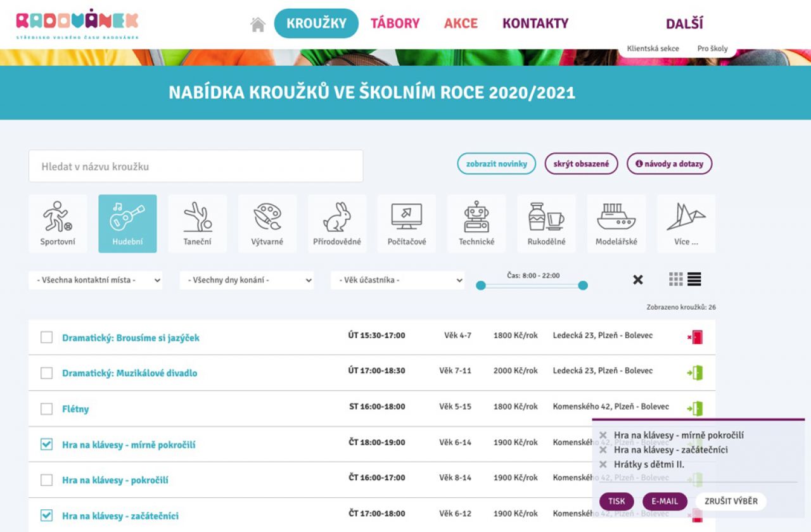
Task: Choose the Výtvarné palette category
Action: click(267, 224)
